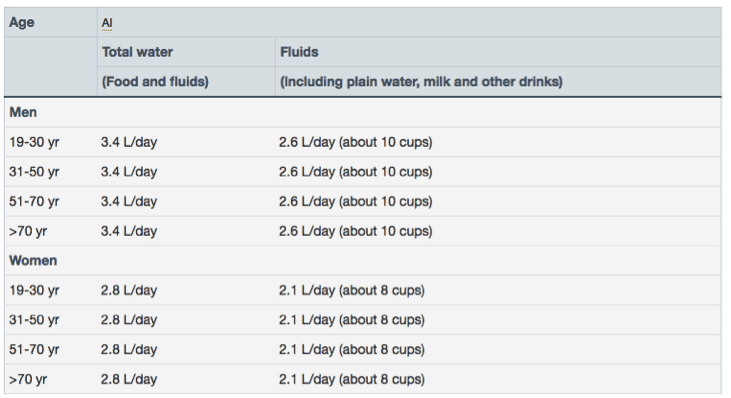The height and width of the screenshot is (398, 731).
Task: Click Women >70 yr age cell
Action: pos(28,379)
